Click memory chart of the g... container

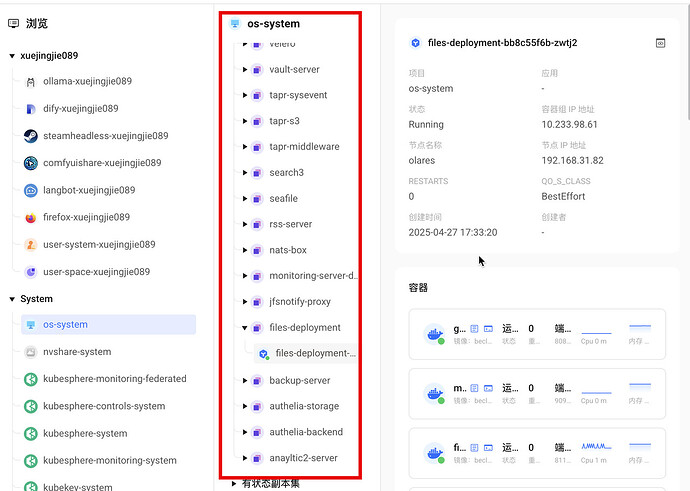(x=640, y=328)
